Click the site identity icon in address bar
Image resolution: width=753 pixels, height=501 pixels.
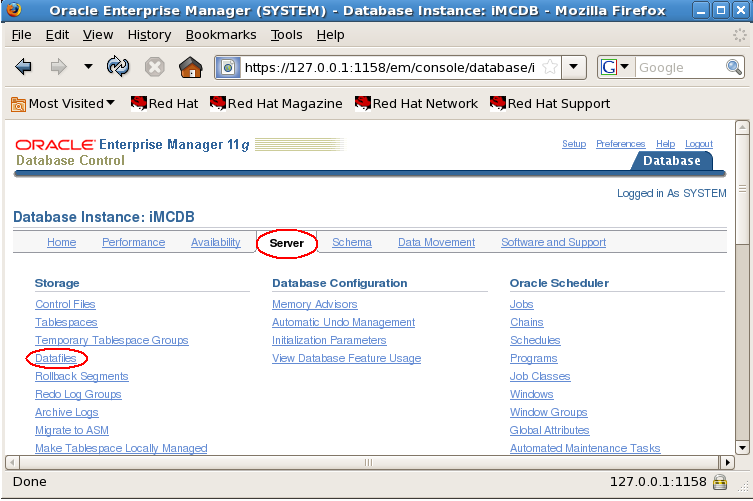229,67
